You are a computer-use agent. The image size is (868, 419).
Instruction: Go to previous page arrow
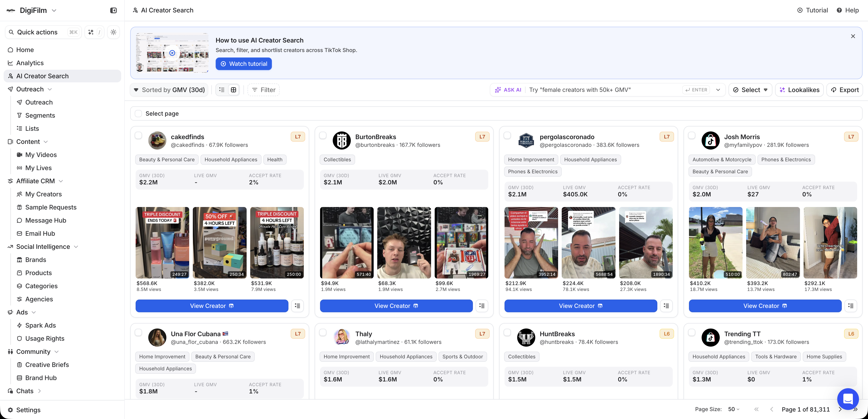(x=772, y=409)
